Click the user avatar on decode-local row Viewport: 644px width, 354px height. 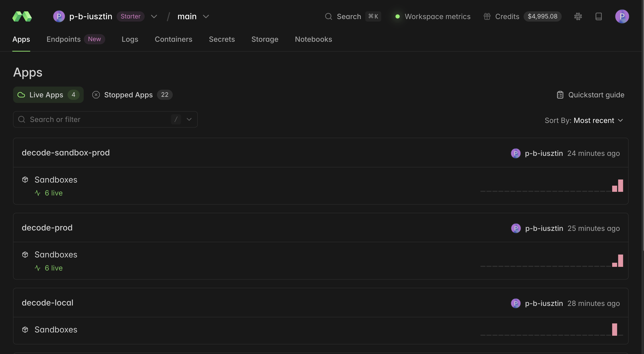(516, 303)
